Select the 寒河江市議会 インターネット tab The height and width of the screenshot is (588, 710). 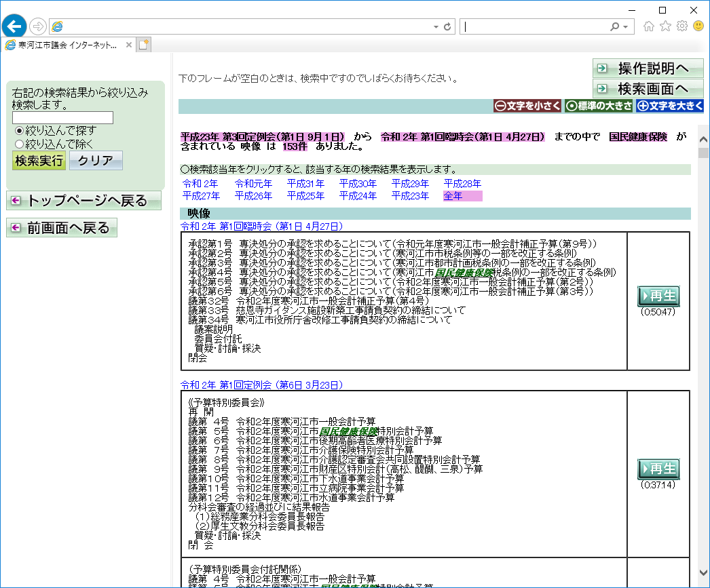[x=68, y=45]
